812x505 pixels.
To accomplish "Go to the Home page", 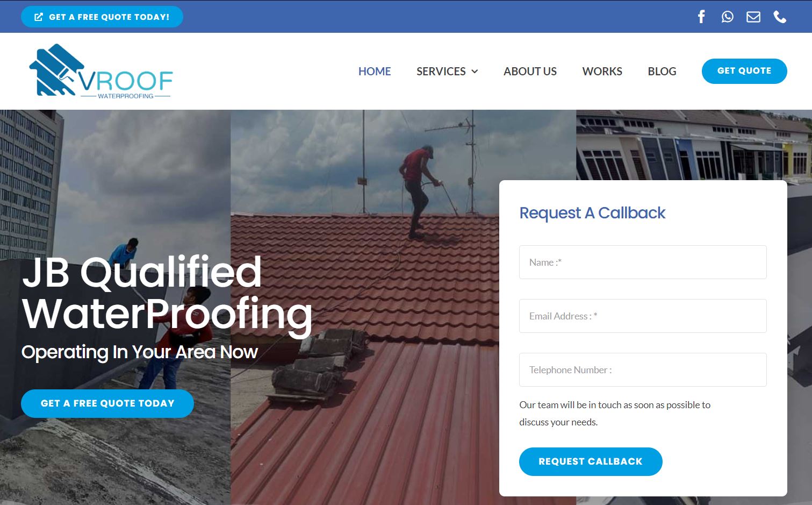I will [375, 72].
